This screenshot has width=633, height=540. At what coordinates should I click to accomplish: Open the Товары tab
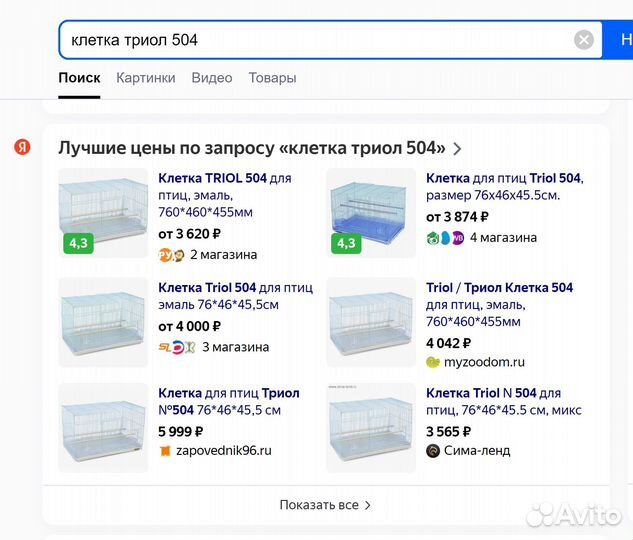(272, 78)
